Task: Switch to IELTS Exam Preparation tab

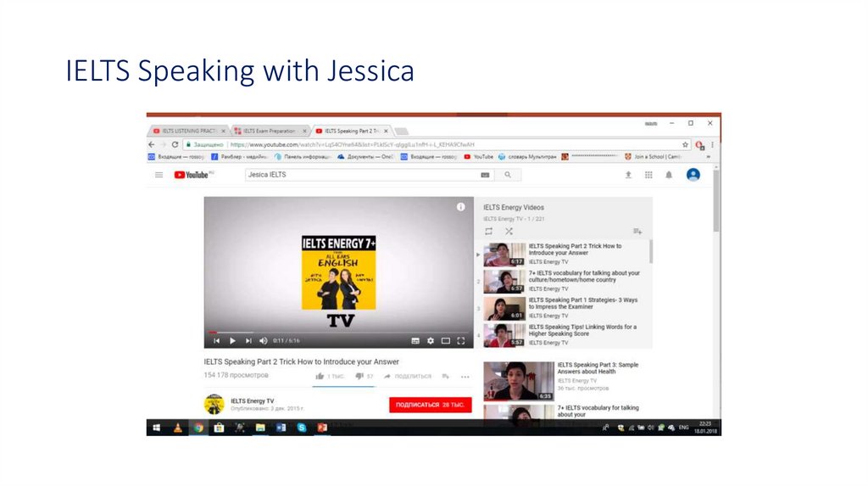Action: pos(268,132)
